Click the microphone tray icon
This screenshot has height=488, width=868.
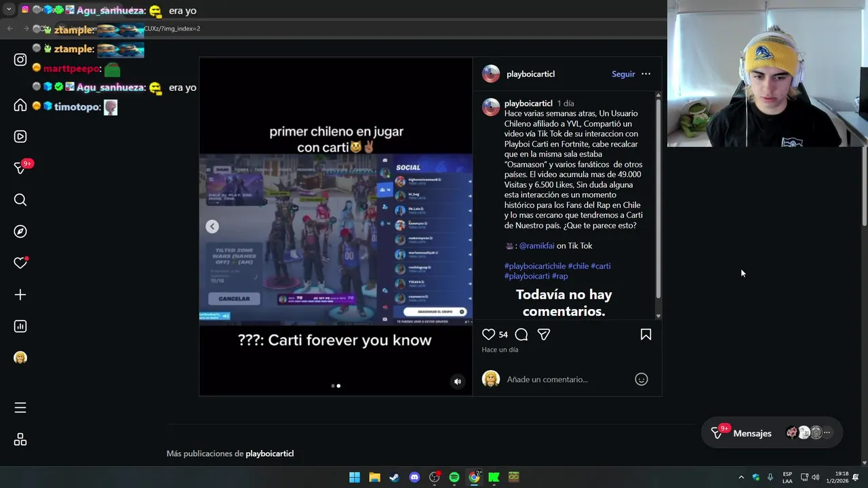pyautogui.click(x=770, y=477)
